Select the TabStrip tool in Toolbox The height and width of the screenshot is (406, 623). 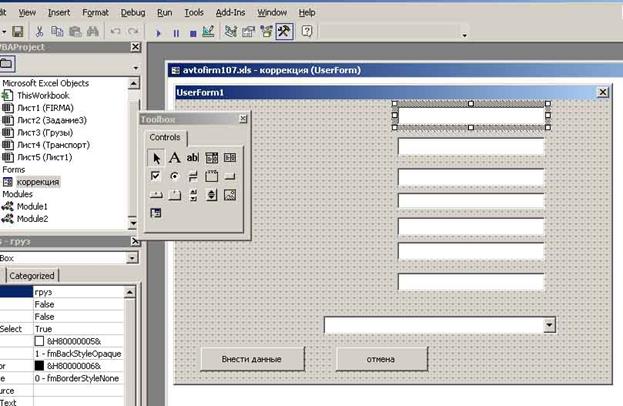click(156, 195)
